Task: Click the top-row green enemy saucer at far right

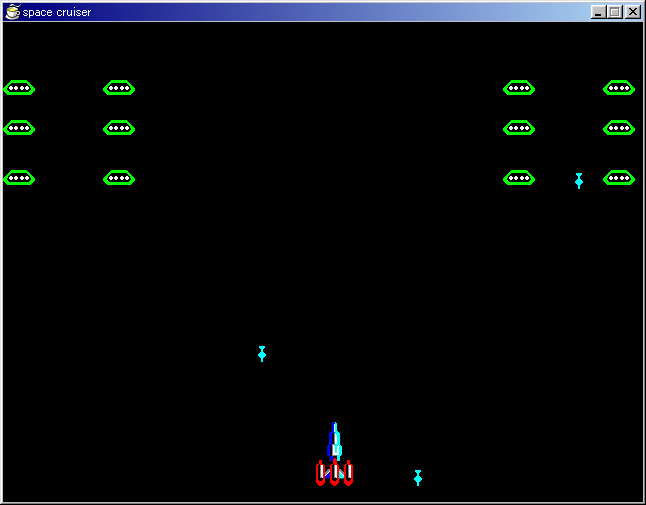Action: coord(619,88)
